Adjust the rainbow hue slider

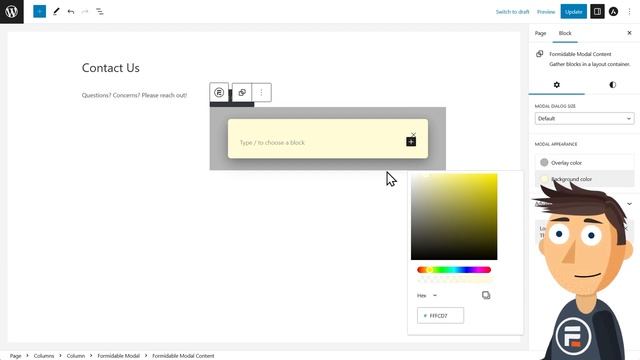pyautogui.click(x=454, y=270)
